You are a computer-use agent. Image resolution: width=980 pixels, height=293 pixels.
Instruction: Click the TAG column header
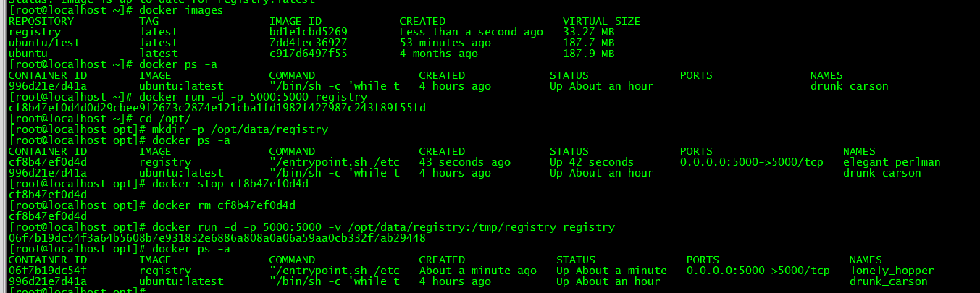(x=149, y=21)
